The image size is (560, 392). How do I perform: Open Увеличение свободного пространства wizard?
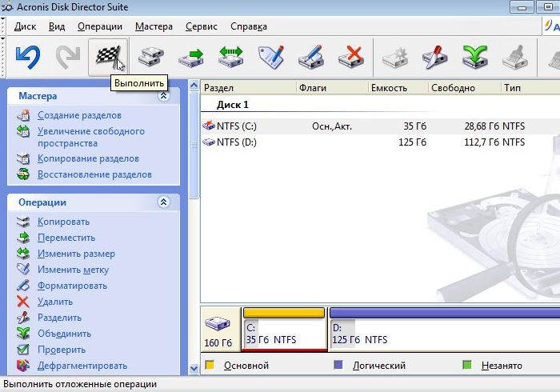coord(91,137)
